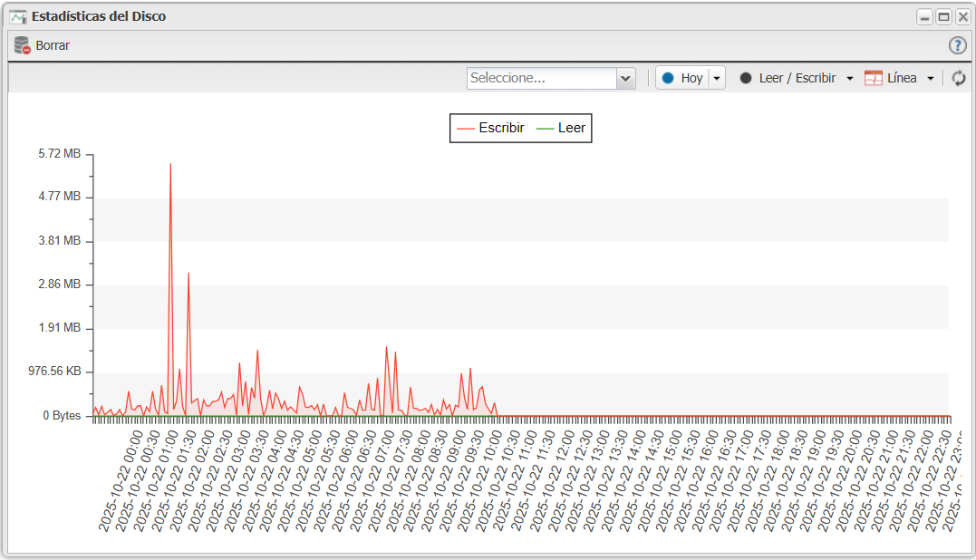Refresh the disk statistics chart
The height and width of the screenshot is (560, 976).
(958, 78)
